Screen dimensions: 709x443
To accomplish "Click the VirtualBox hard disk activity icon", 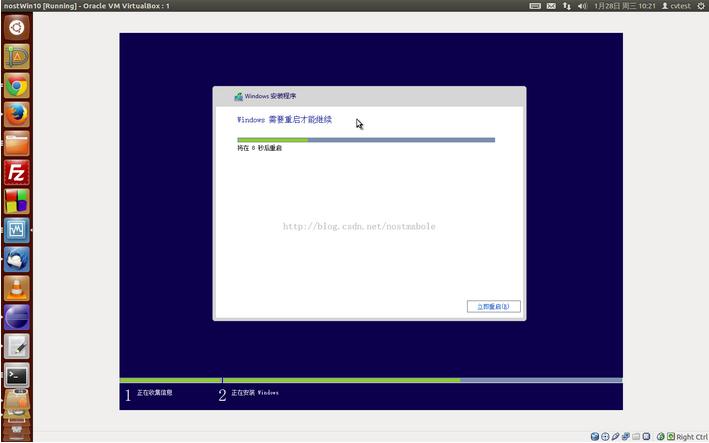I will [x=595, y=437].
